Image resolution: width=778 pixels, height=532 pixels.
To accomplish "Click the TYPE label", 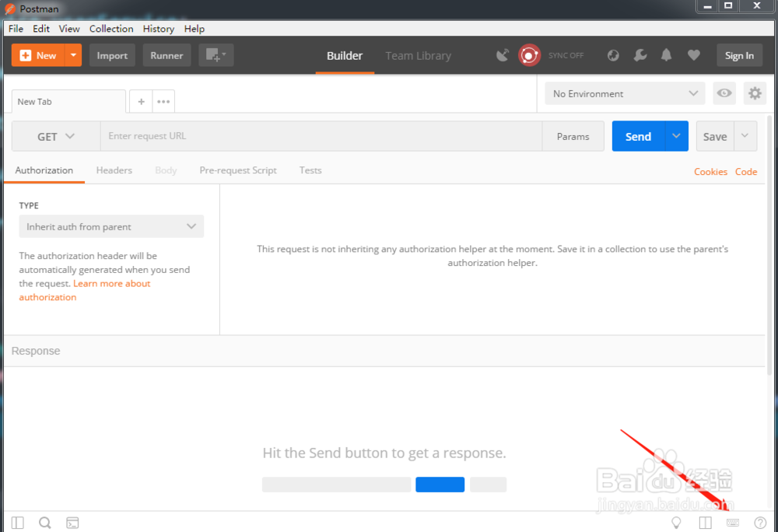I will pos(29,205).
